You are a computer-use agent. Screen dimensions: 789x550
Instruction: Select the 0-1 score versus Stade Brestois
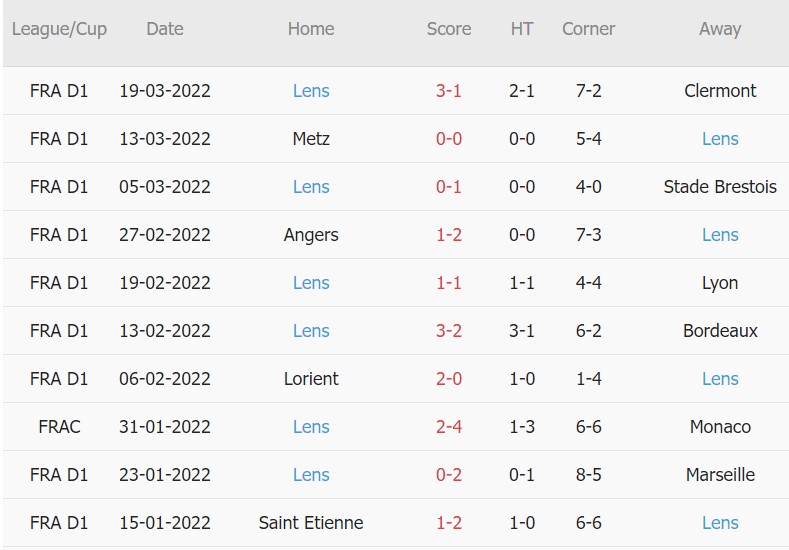[x=448, y=187]
